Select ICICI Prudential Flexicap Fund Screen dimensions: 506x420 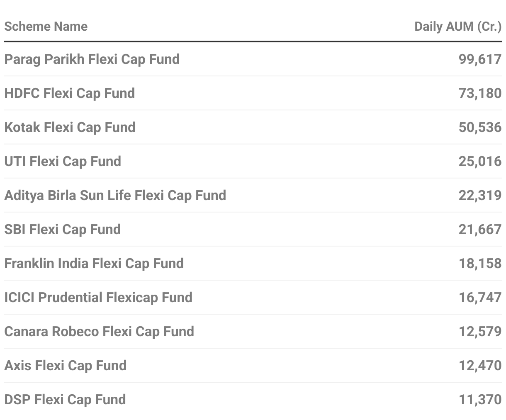[x=98, y=298]
